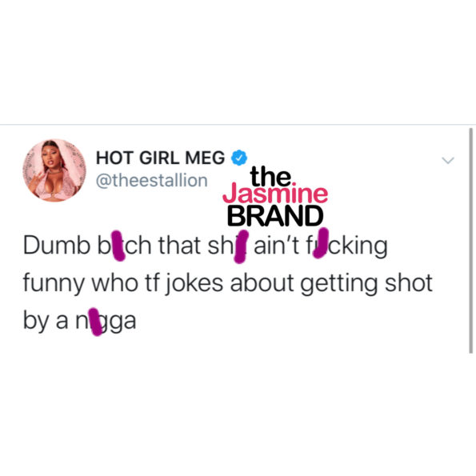476x476 pixels.
Task: Click the purple mark on the last line
Action: point(95,322)
